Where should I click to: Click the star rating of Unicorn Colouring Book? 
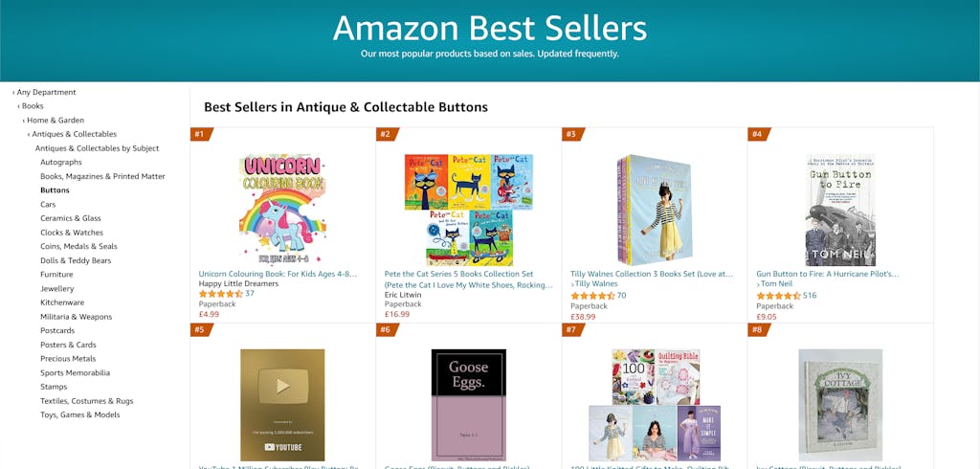tap(220, 294)
